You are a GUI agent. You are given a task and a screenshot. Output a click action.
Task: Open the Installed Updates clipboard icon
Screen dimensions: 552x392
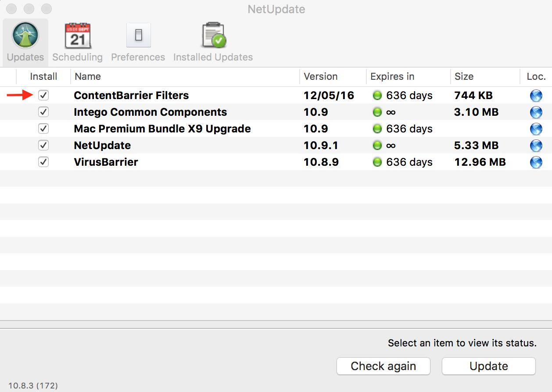pos(213,36)
